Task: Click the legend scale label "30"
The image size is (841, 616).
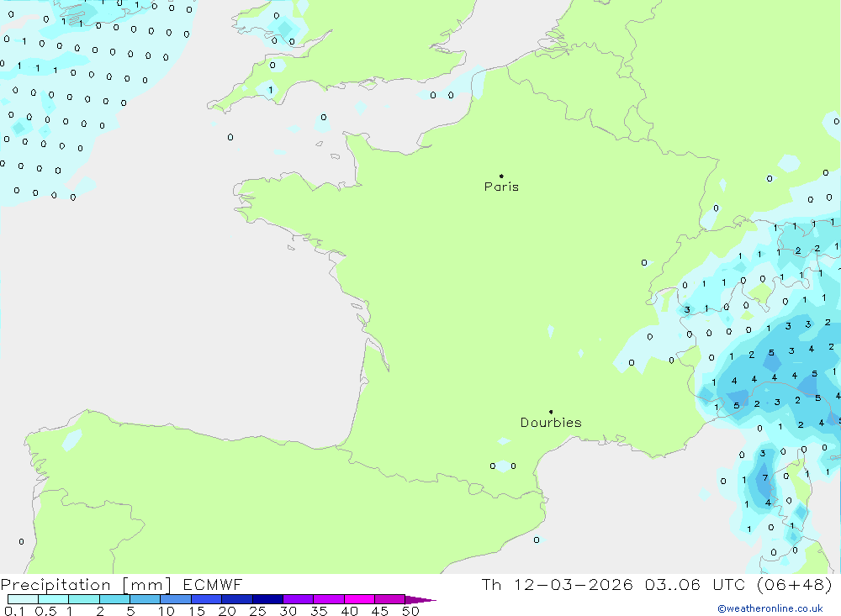Action: click(x=288, y=611)
